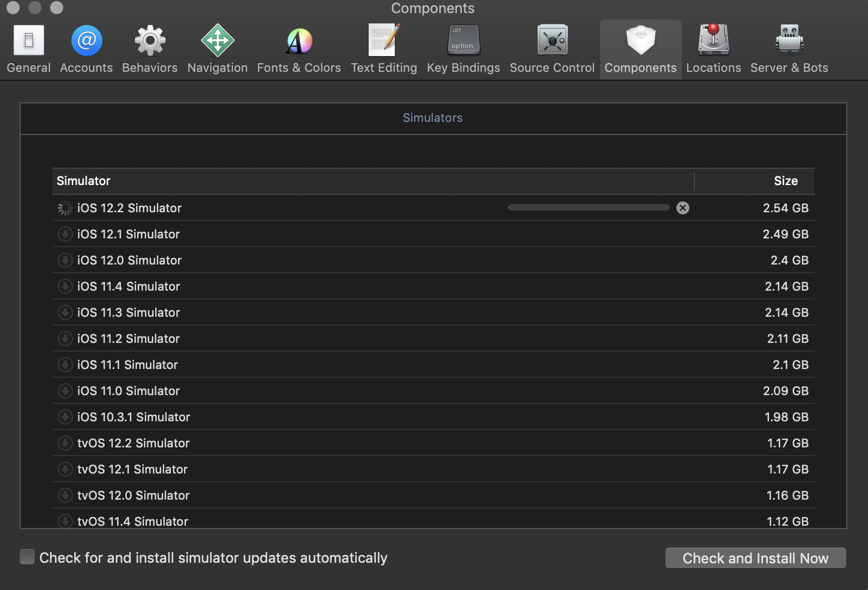The width and height of the screenshot is (868, 590).
Task: Open Source Control preferences
Action: point(552,49)
